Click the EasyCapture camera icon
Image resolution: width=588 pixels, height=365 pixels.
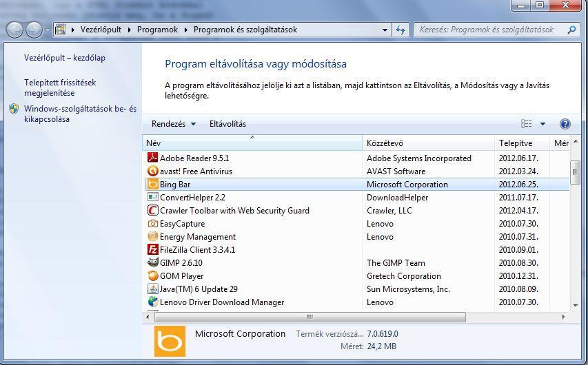pyautogui.click(x=152, y=223)
